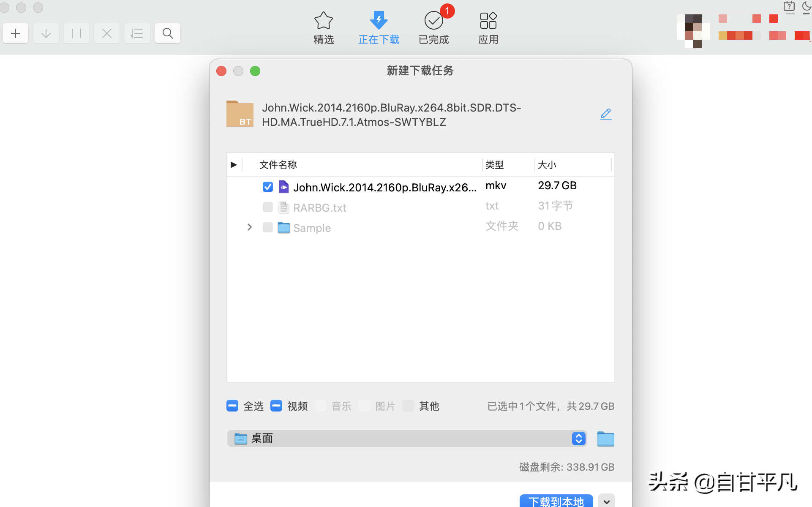812x507 pixels.
Task: Open the search magnifier icon
Action: (168, 33)
